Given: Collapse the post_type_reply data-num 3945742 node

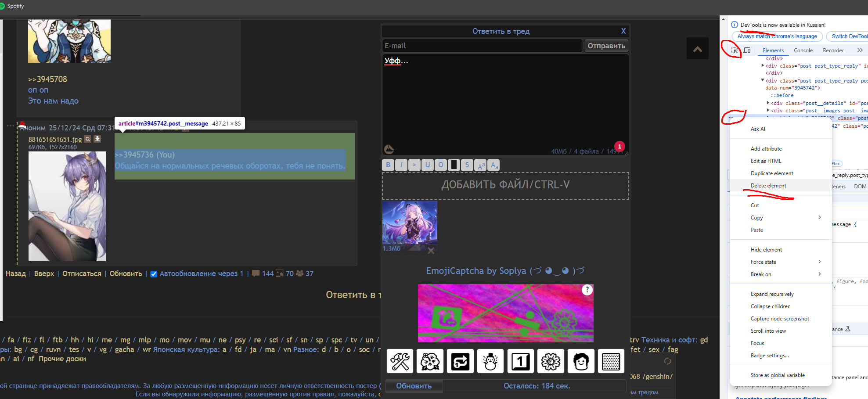Looking at the screenshot, I should (763, 80).
